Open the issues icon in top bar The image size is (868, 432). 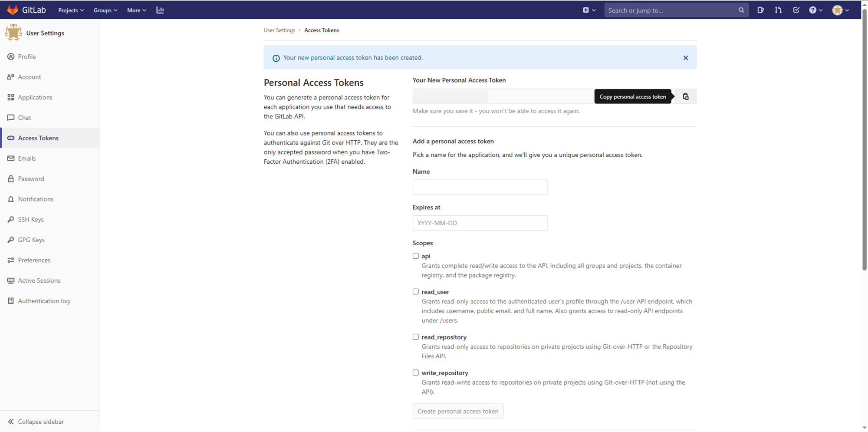click(760, 10)
